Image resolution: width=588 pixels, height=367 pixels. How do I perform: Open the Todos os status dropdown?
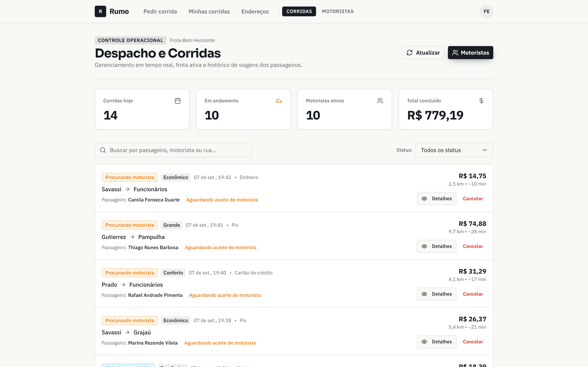point(454,150)
